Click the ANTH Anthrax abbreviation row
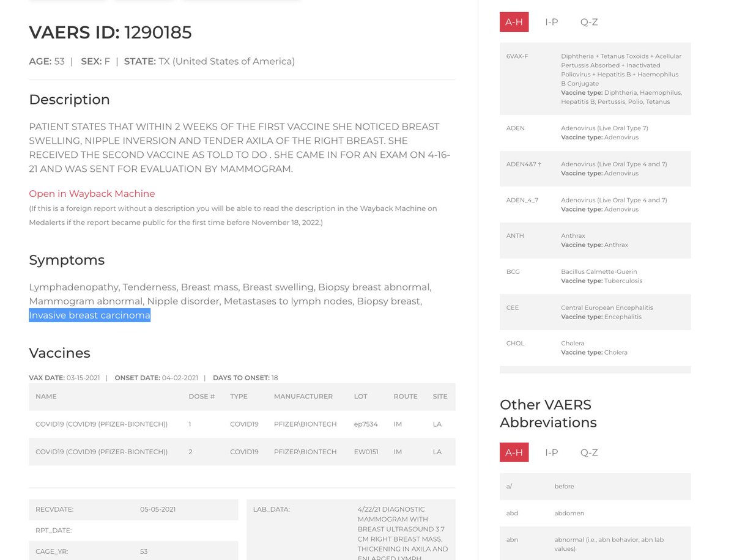This screenshot has width=734, height=560. pyautogui.click(x=595, y=240)
